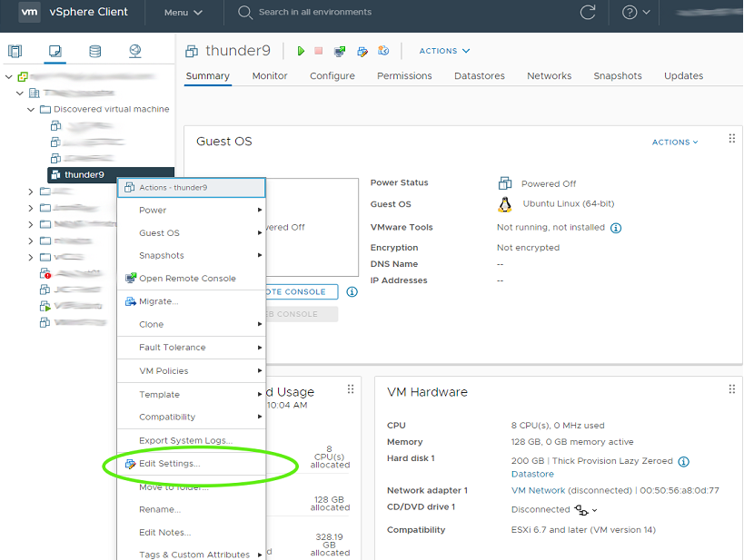Collapse the vCenter root tree node
The height and width of the screenshot is (560, 744).
click(8, 76)
